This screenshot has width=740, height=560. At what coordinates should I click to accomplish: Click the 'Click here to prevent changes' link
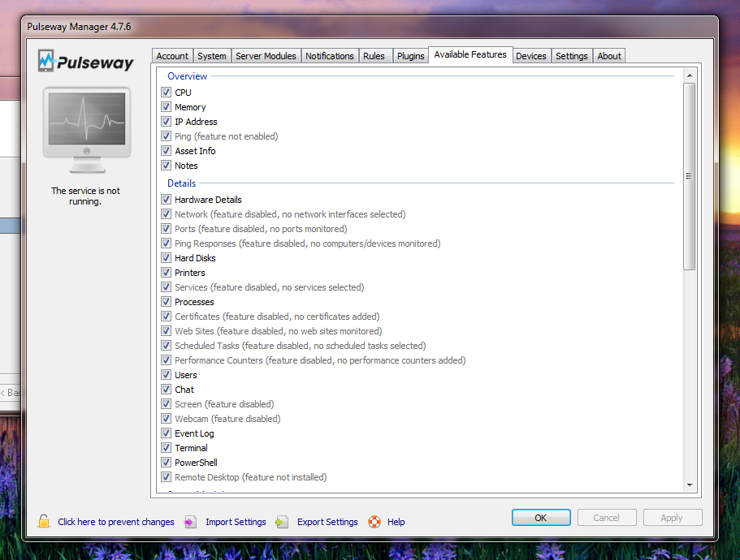pyautogui.click(x=116, y=522)
